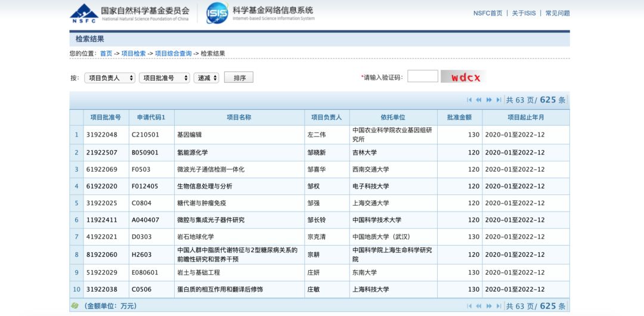Click next page arrow in top pagination
Screen dimensions: 644x316
(x=489, y=100)
